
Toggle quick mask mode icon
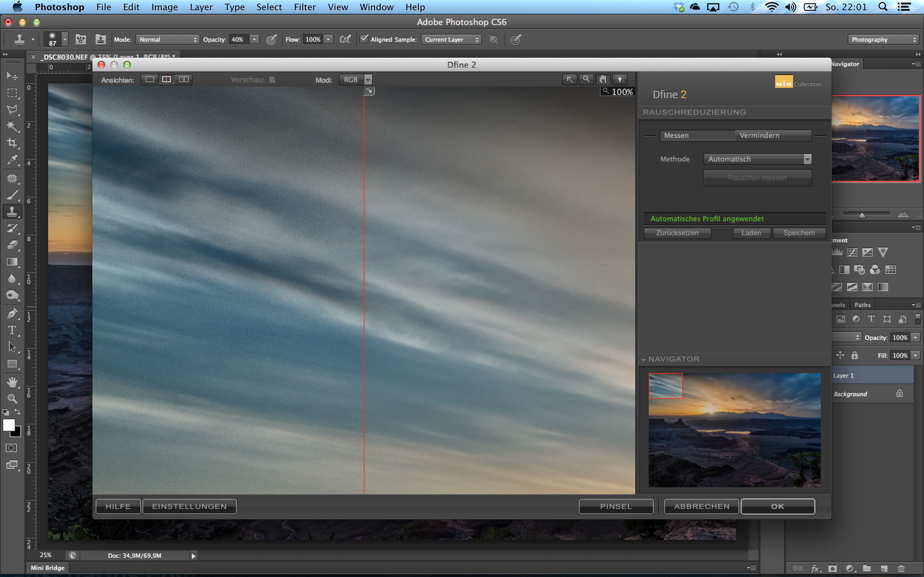pyautogui.click(x=11, y=447)
